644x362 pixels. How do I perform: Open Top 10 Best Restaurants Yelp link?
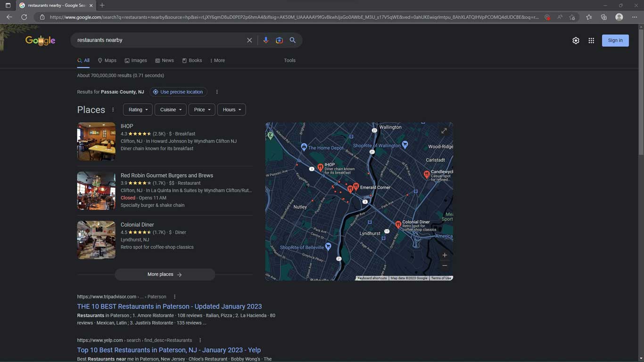coord(169,350)
